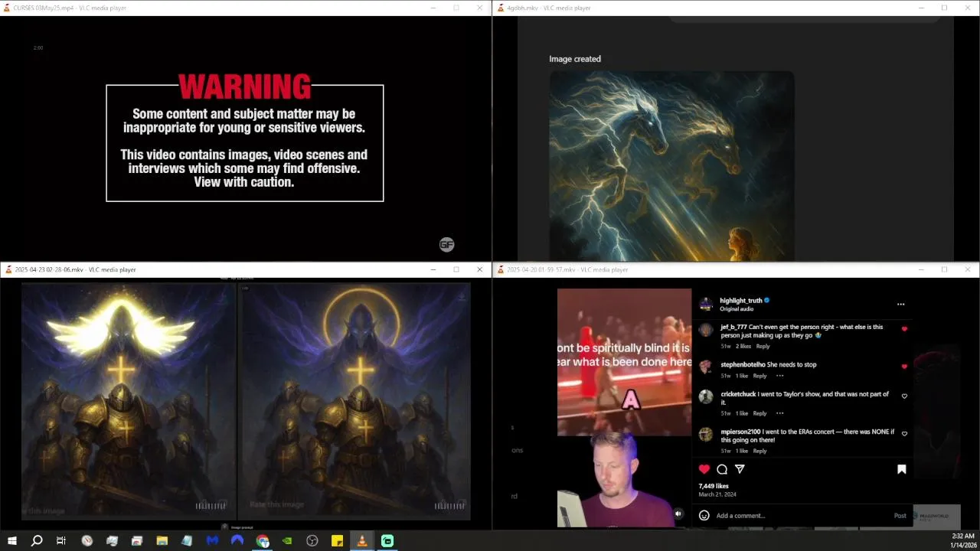Save the post with bookmark icon
The width and height of the screenshot is (980, 551).
tap(902, 469)
